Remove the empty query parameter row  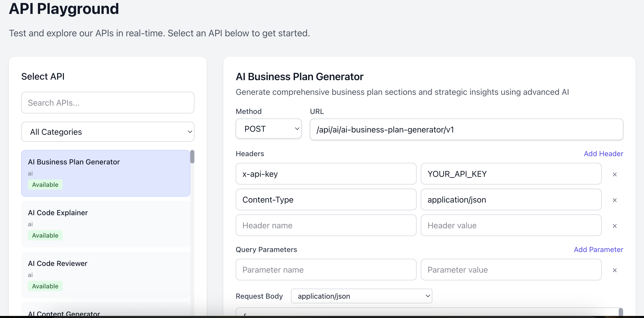(615, 270)
